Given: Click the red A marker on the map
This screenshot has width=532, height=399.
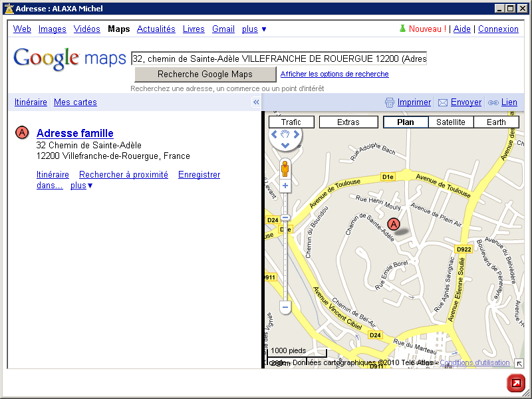Looking at the screenshot, I should pyautogui.click(x=394, y=225).
